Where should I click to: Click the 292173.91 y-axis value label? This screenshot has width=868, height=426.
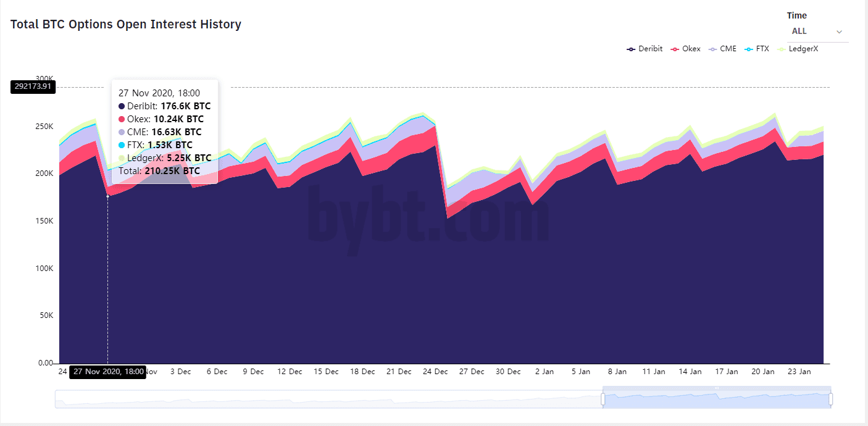point(33,87)
